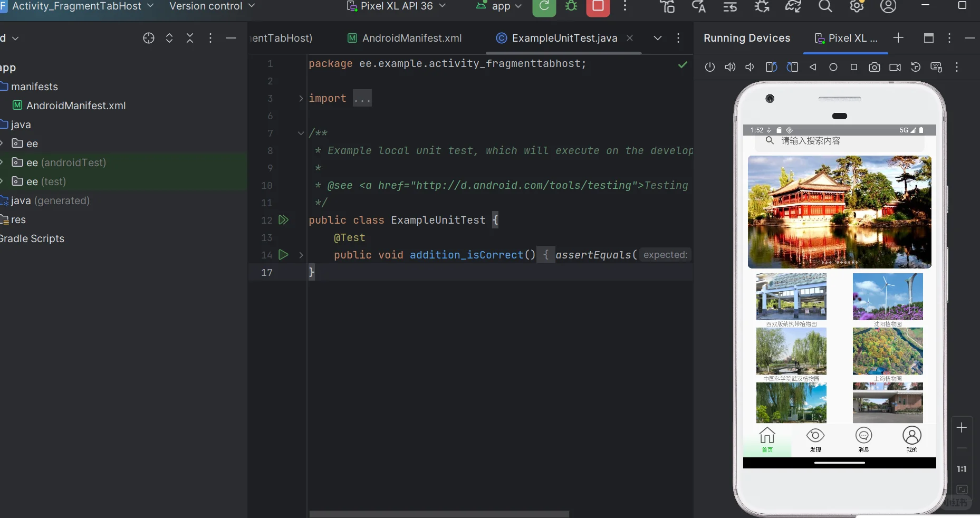Stop the running application

[x=599, y=7]
